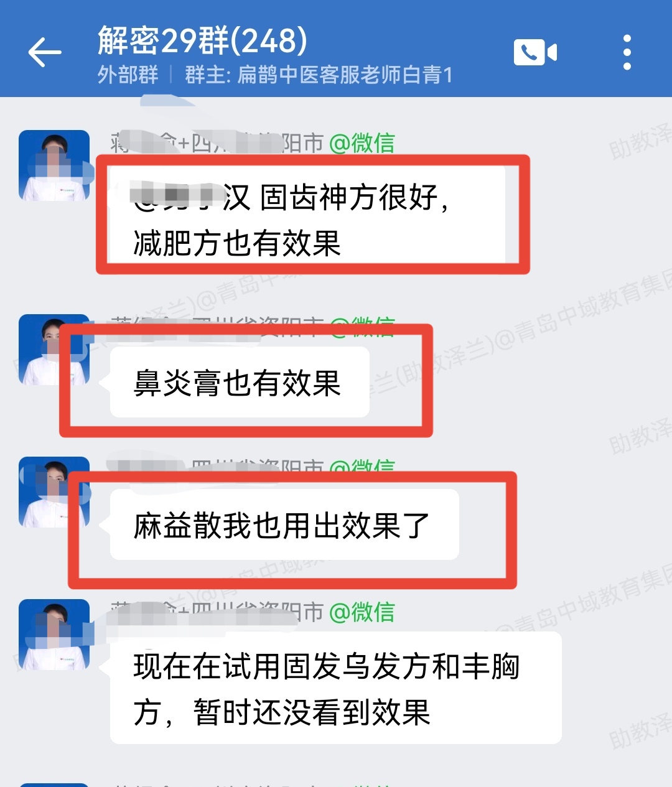Select the 鼻炎膏也有效果 message bubble
The height and width of the screenshot is (787, 672).
240,382
